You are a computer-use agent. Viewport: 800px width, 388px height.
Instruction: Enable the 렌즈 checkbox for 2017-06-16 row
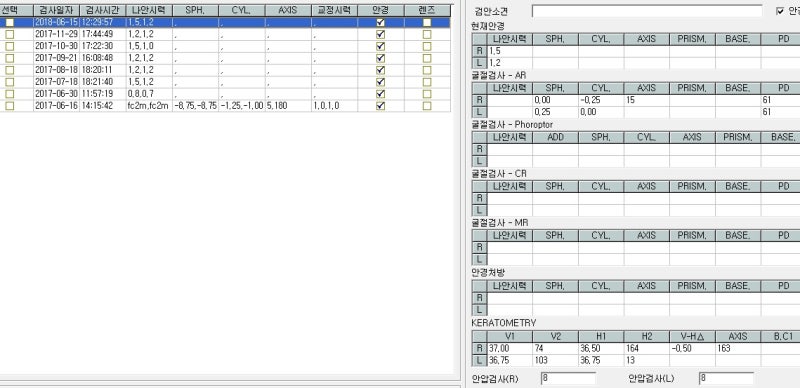[x=427, y=106]
